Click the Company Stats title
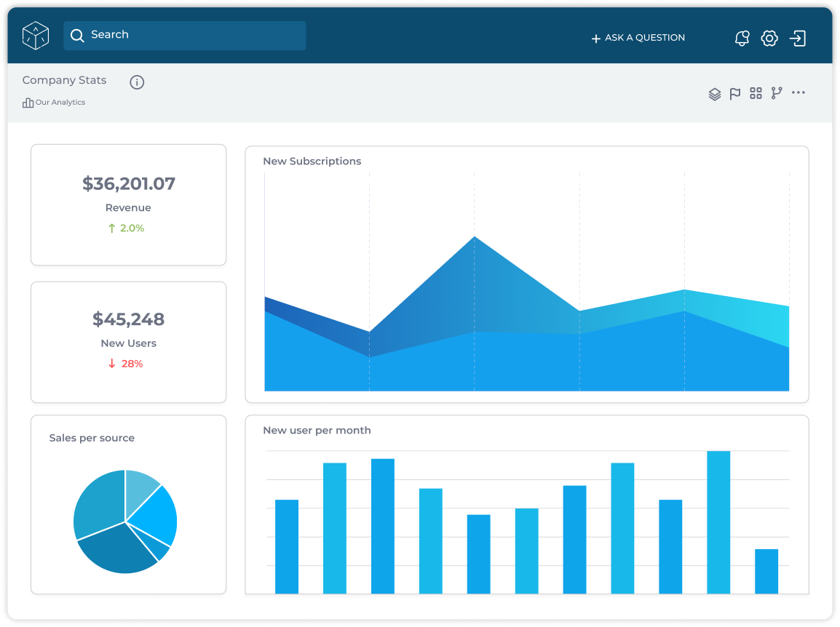The height and width of the screenshot is (627, 840). pyautogui.click(x=64, y=80)
